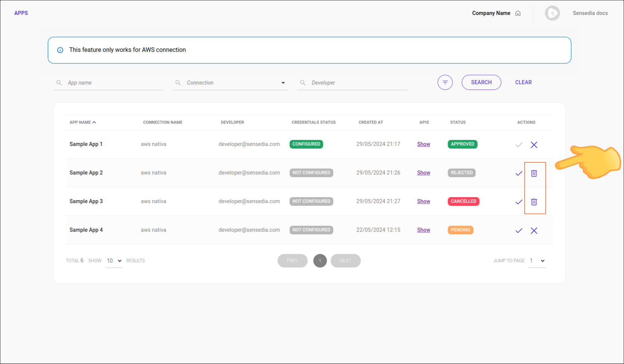Screen dimensions: 624x364
Task: Delete Sample App 3 via the trash icon
Action: 534,202
